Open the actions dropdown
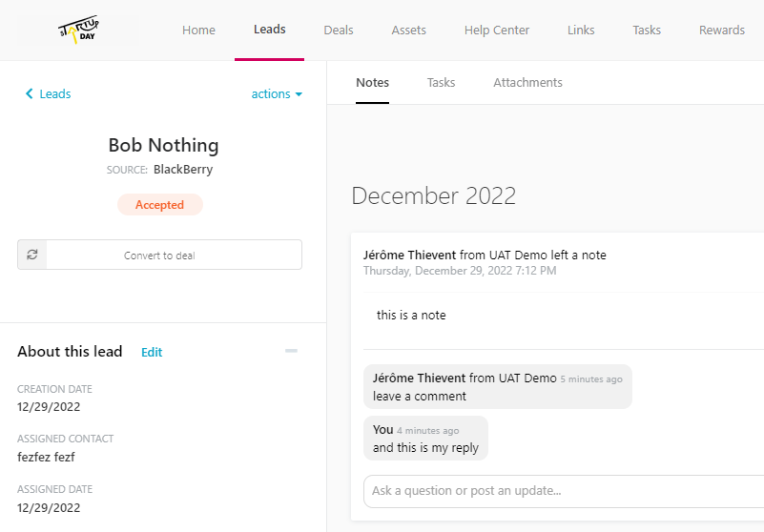 pyautogui.click(x=277, y=93)
